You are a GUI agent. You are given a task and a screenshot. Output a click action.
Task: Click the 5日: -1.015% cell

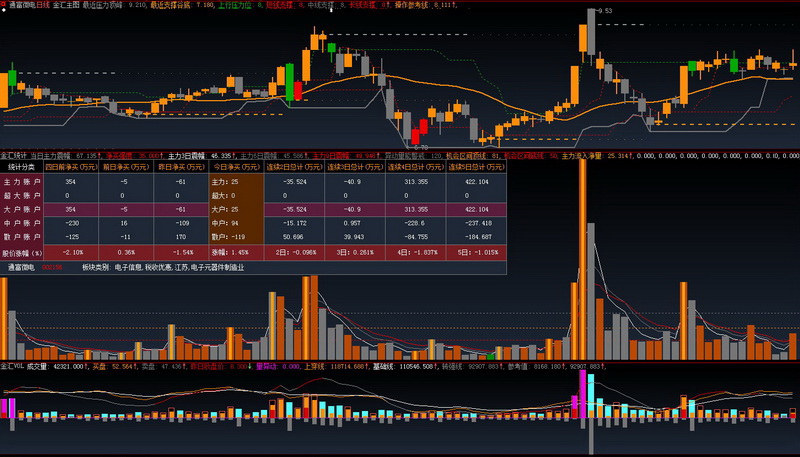[478, 252]
